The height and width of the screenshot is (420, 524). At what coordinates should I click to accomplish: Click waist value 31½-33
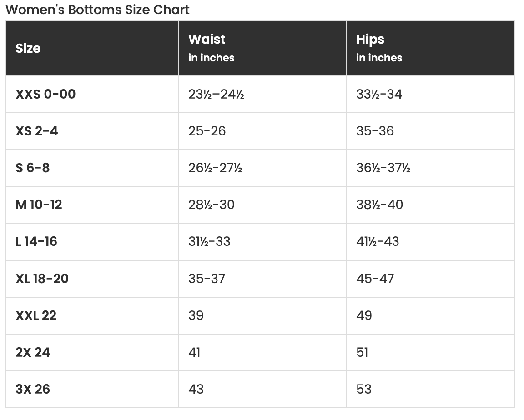(x=209, y=241)
